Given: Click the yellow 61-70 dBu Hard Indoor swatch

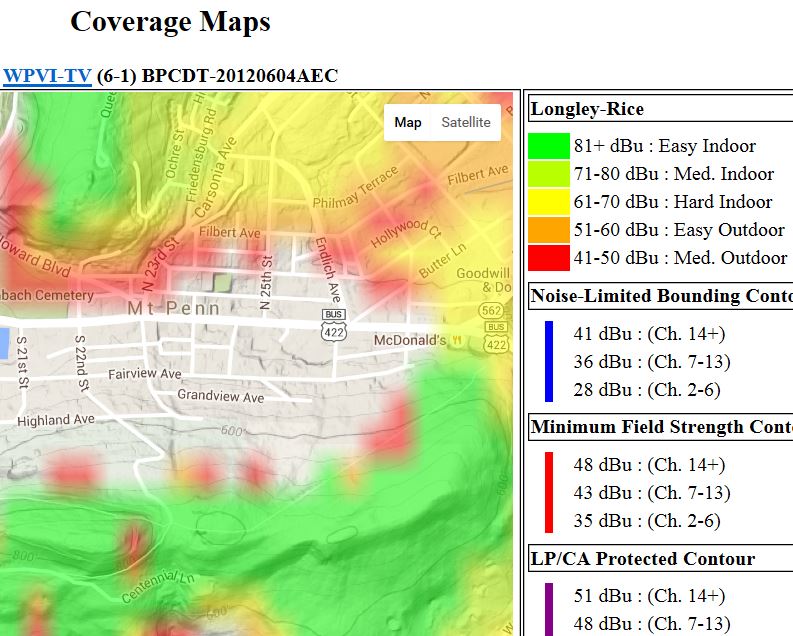Looking at the screenshot, I should coord(548,202).
